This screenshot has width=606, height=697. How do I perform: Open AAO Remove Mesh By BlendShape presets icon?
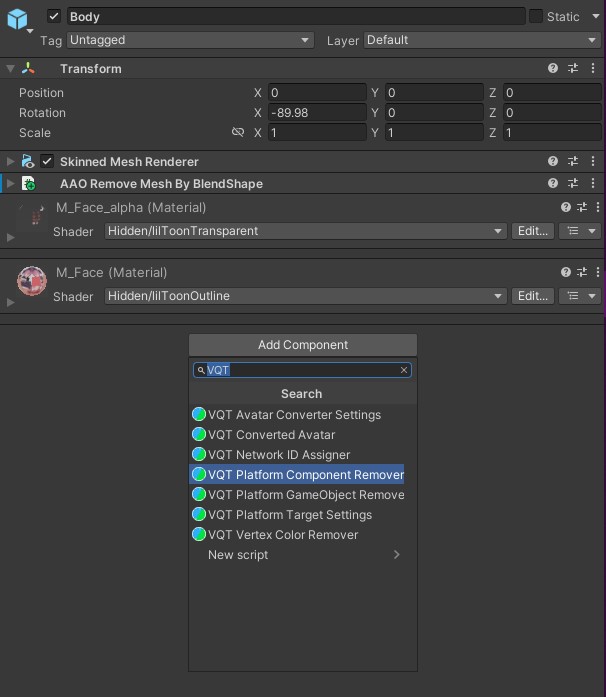point(573,183)
